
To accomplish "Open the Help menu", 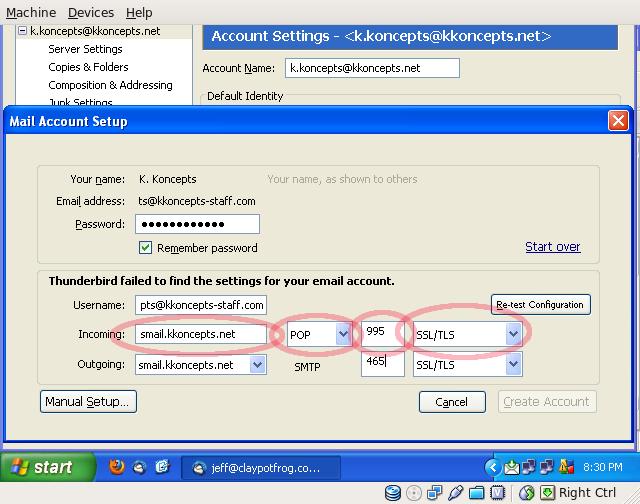I will coord(139,13).
